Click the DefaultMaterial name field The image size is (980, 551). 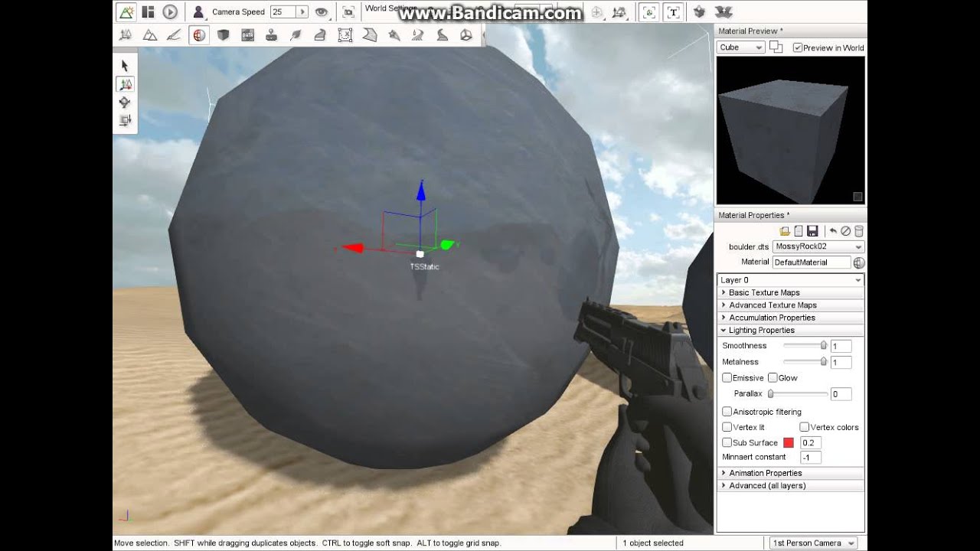pyautogui.click(x=811, y=262)
